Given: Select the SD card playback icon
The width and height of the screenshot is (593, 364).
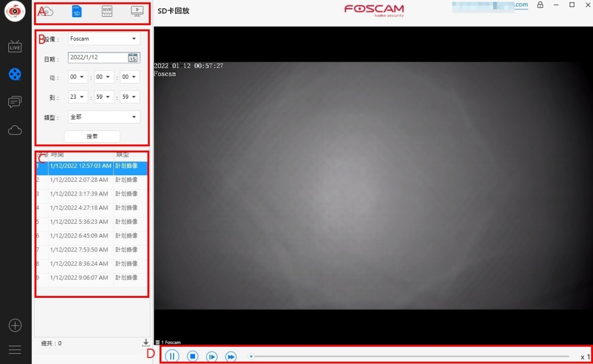Looking at the screenshot, I should click(x=76, y=11).
